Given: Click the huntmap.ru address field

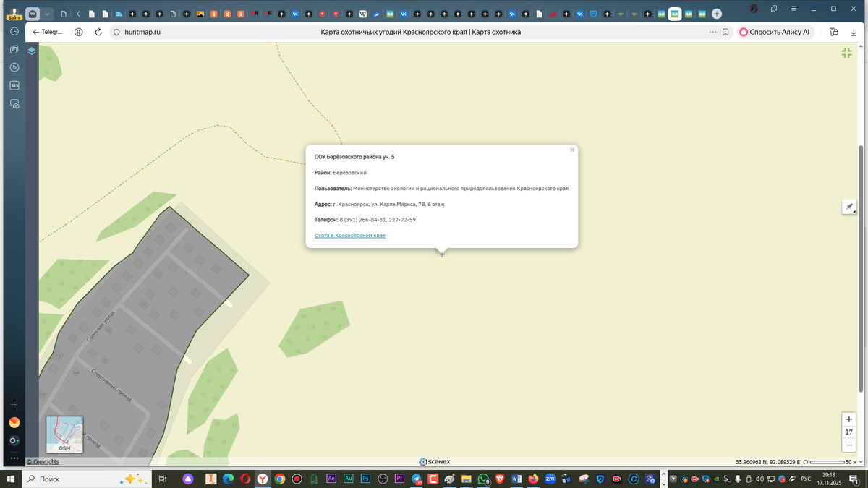Looking at the screenshot, I should [x=142, y=32].
